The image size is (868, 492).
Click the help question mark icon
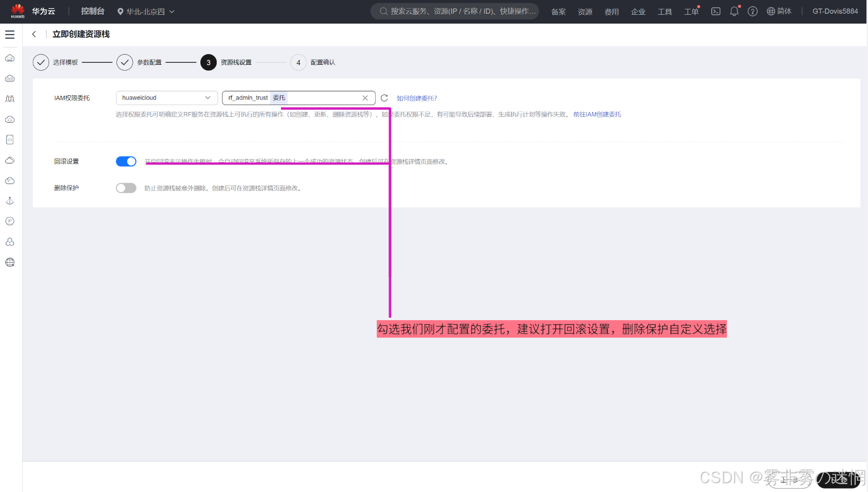click(752, 11)
